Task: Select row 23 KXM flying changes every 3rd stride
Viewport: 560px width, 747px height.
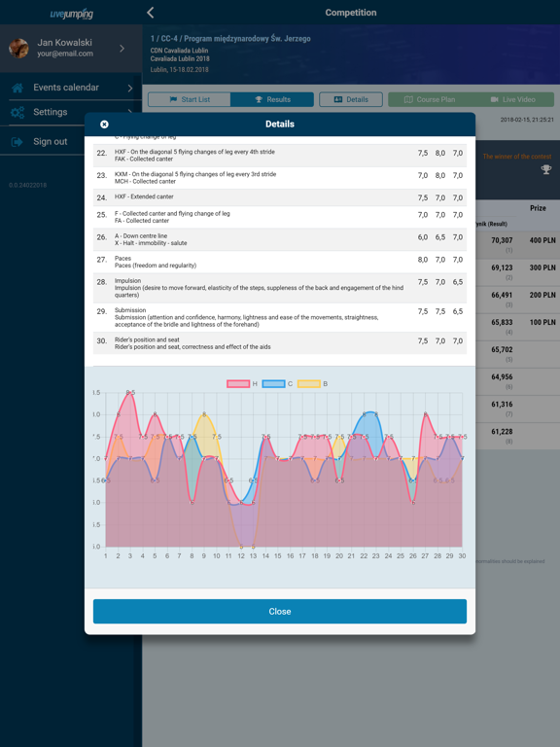Action: (280, 178)
